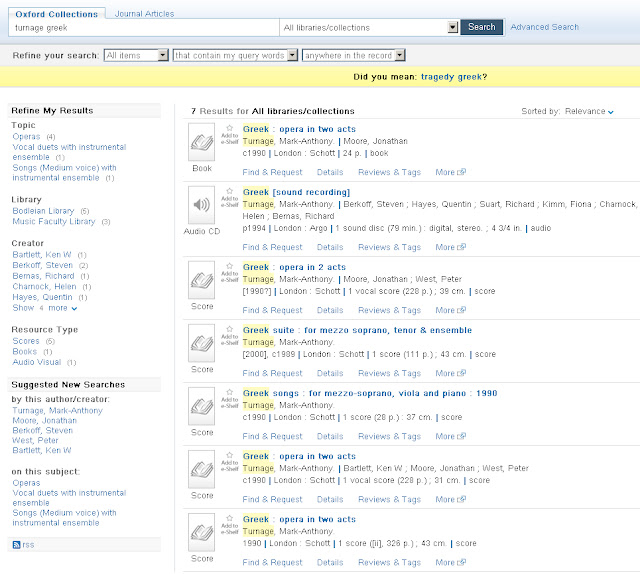Screen dimensions: 640x574
Task: Open 'All items' refine dropdown
Action: (136, 55)
